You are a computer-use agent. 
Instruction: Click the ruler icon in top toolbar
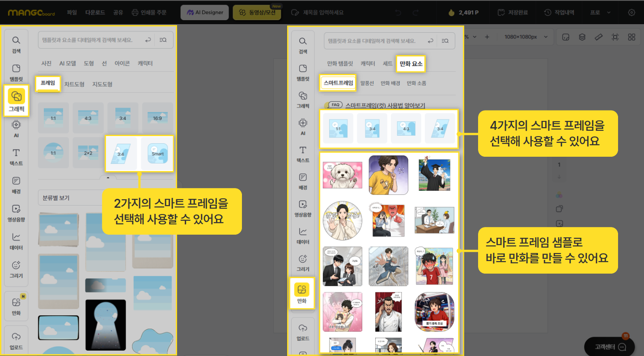pos(599,37)
